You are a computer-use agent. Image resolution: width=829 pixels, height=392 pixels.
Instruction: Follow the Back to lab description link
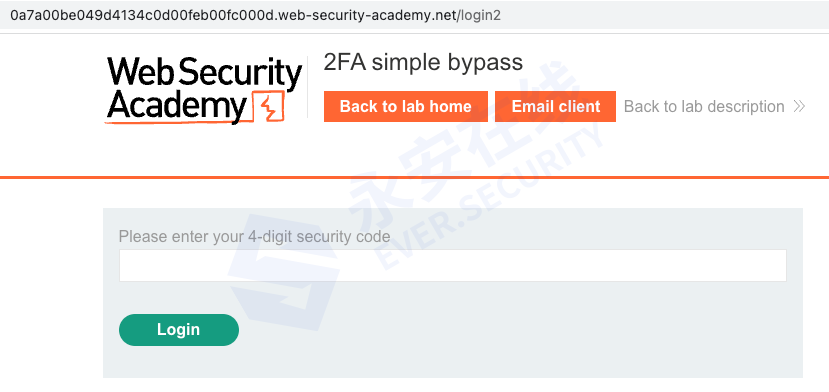click(x=704, y=106)
